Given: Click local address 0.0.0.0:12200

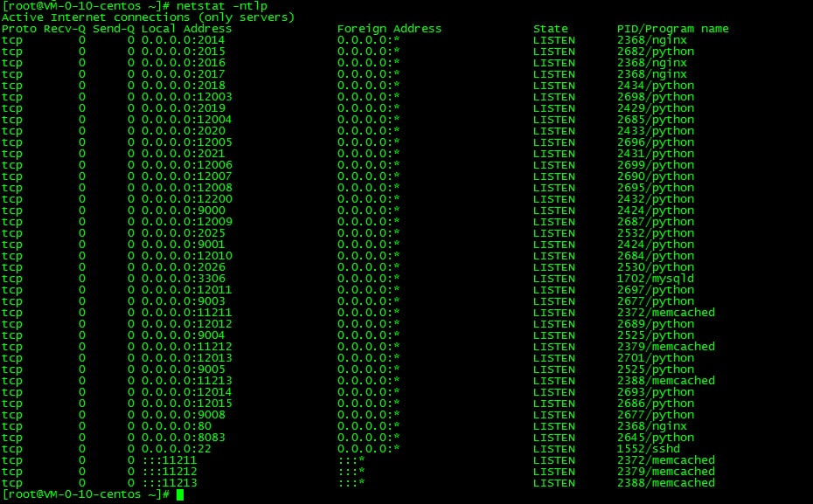Looking at the screenshot, I should click(x=187, y=199).
